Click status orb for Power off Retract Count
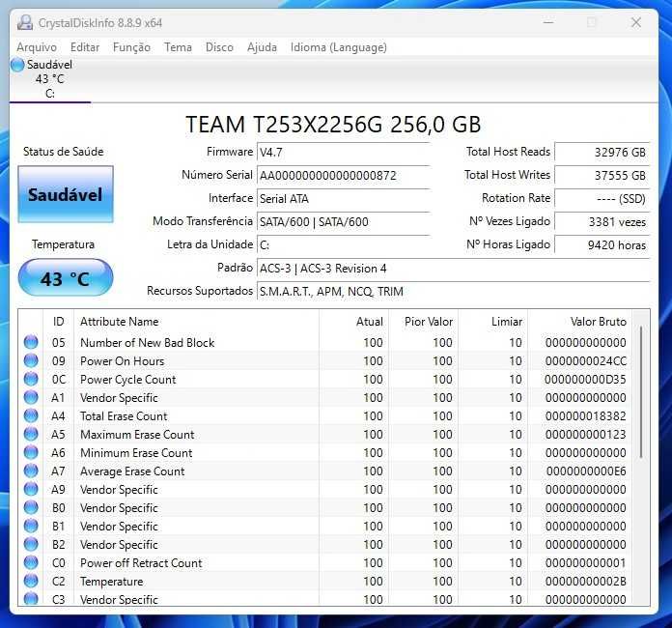The height and width of the screenshot is (628, 672). click(31, 563)
